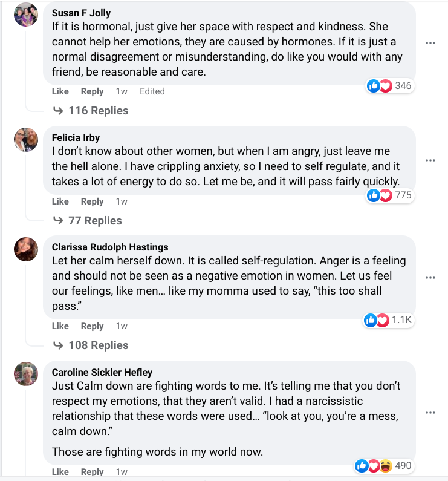
Task: Like Clarissa Rudolph Hastings' comment
Action: pos(60,326)
